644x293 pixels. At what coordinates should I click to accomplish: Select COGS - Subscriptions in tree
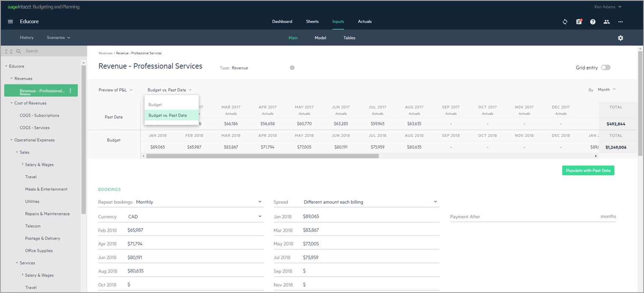coord(39,115)
